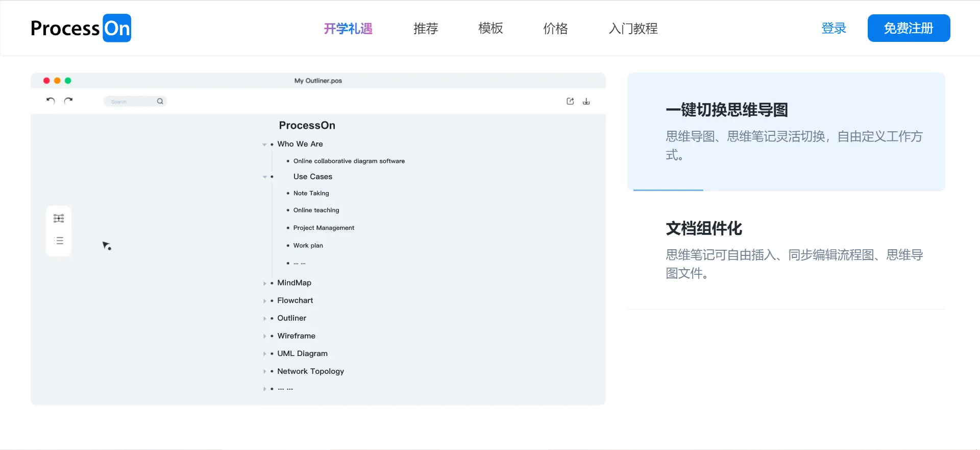This screenshot has width=980, height=450.
Task: Select the Work plan item
Action: 308,246
